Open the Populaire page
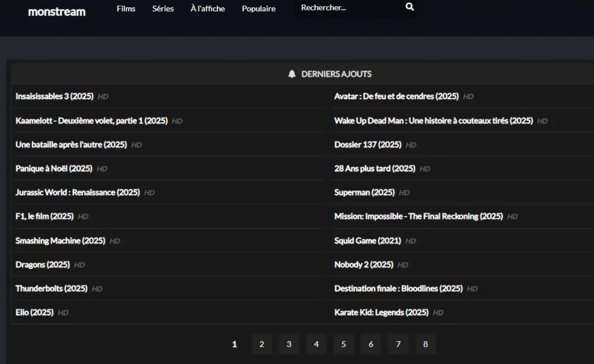 [258, 9]
